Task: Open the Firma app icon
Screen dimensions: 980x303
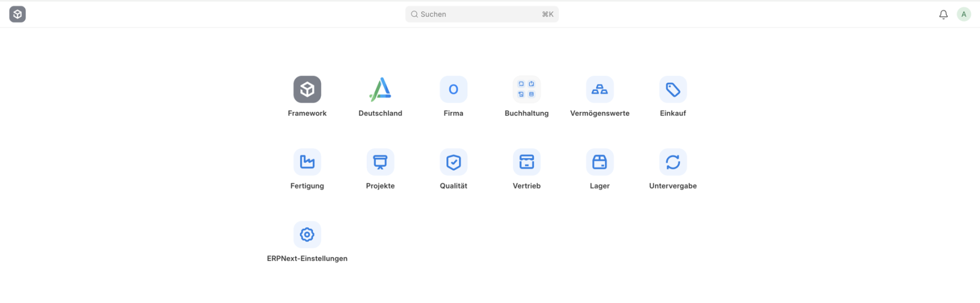Action: (453, 89)
